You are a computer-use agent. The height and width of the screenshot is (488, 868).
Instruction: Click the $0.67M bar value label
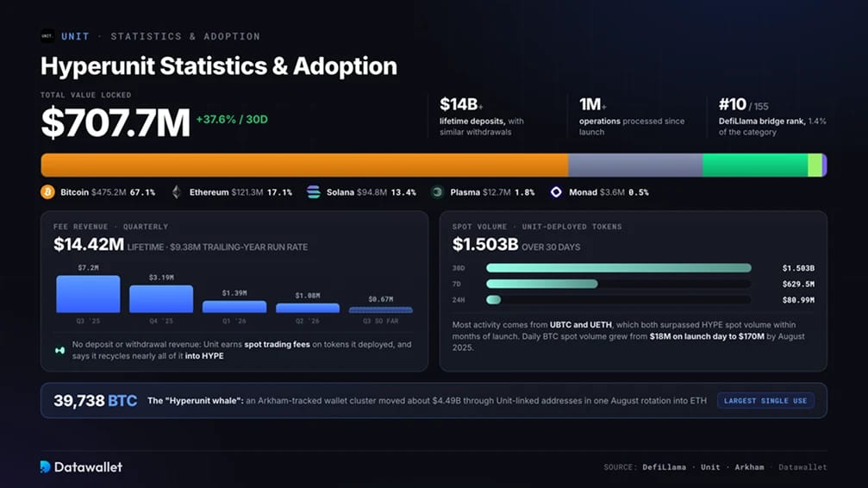click(x=380, y=299)
